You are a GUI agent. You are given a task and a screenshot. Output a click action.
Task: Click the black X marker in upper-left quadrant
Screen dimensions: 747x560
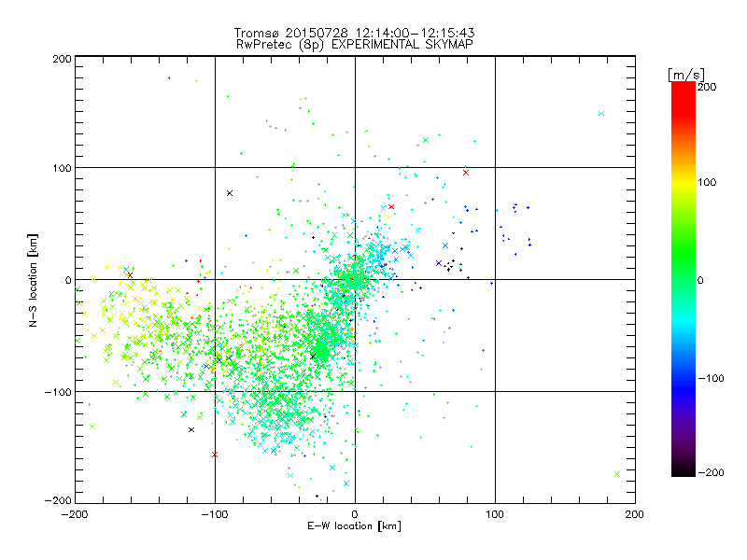(230, 193)
